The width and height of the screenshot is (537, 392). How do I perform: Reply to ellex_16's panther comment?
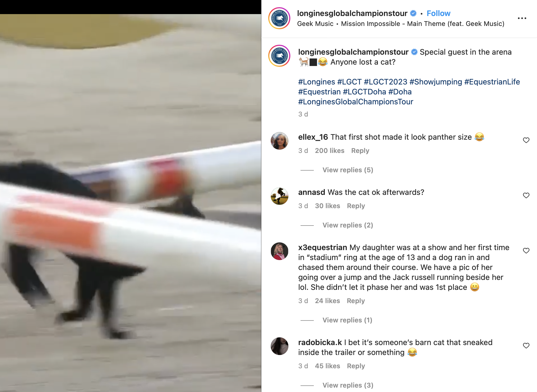point(360,151)
